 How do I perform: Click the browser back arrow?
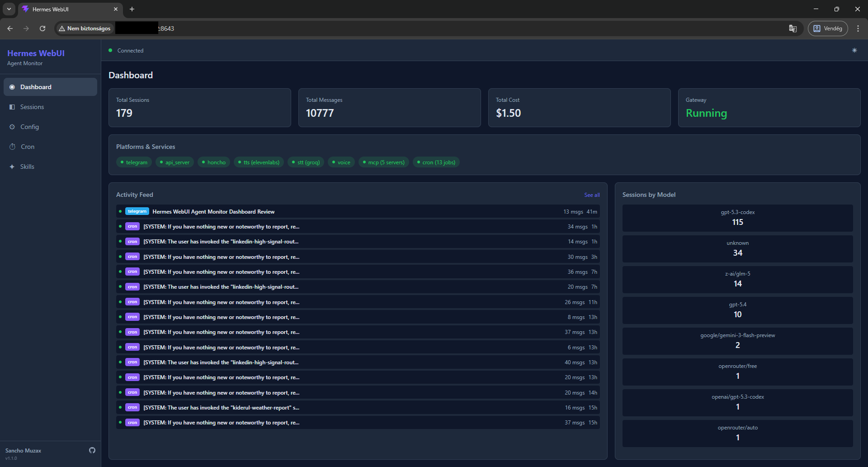[x=10, y=29]
